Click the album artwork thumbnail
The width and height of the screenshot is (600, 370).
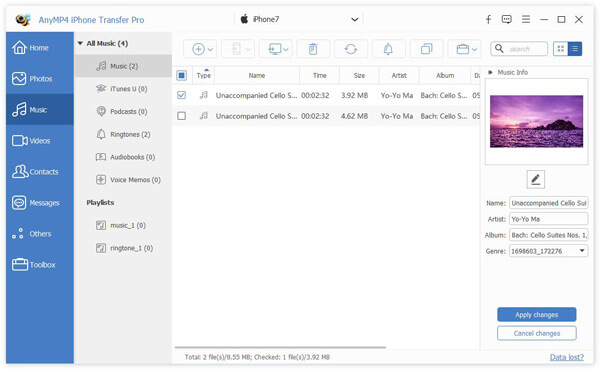point(536,121)
